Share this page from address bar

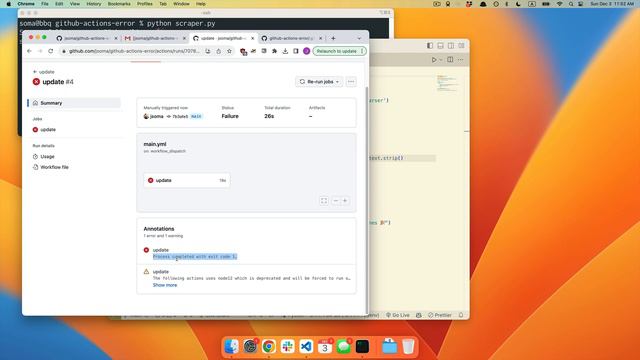coord(218,51)
